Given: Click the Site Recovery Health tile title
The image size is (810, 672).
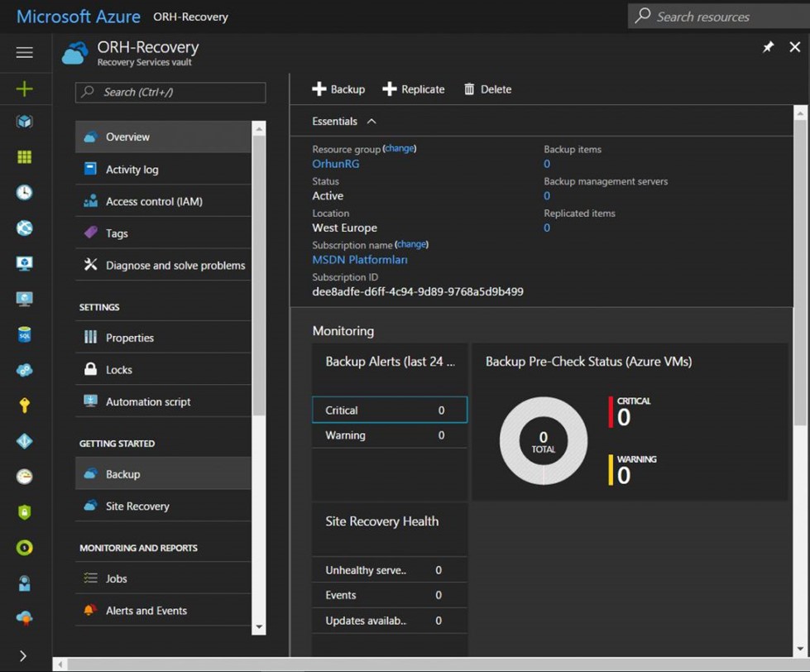Looking at the screenshot, I should pos(381,521).
